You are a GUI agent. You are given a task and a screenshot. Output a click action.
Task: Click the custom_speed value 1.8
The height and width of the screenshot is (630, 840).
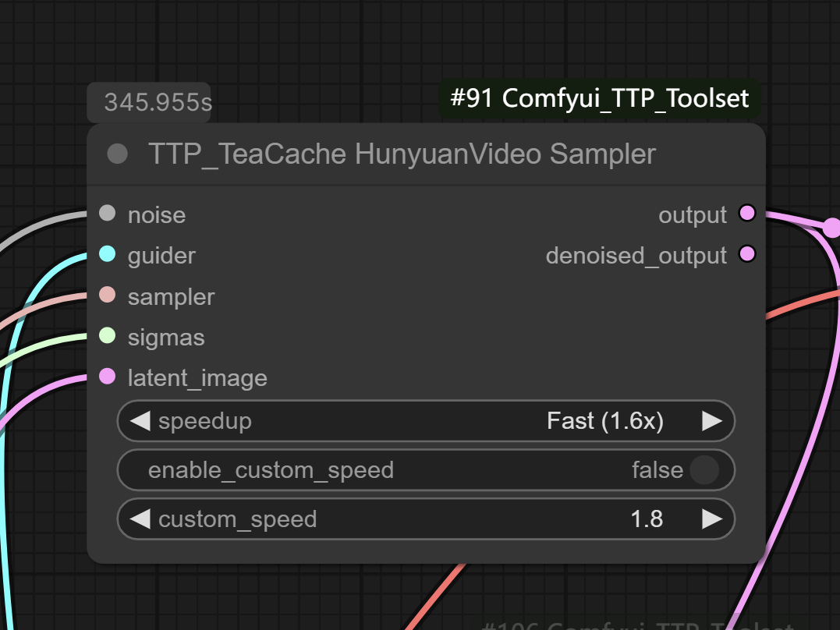point(647,519)
